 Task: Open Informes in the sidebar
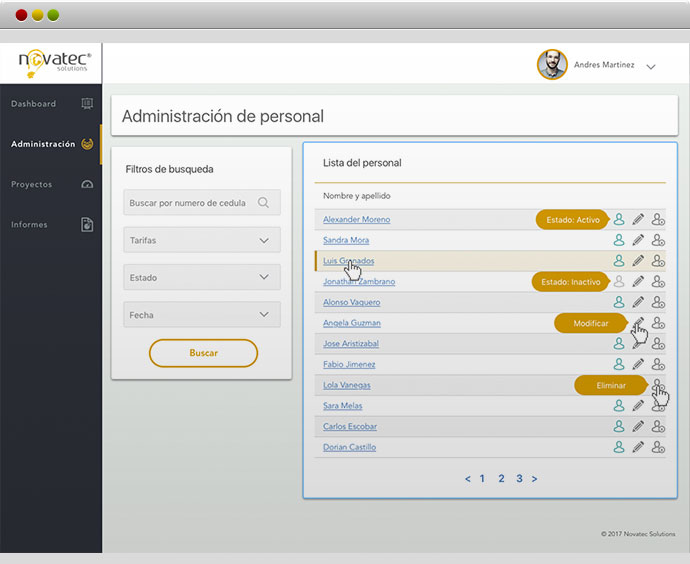pyautogui.click(x=51, y=224)
